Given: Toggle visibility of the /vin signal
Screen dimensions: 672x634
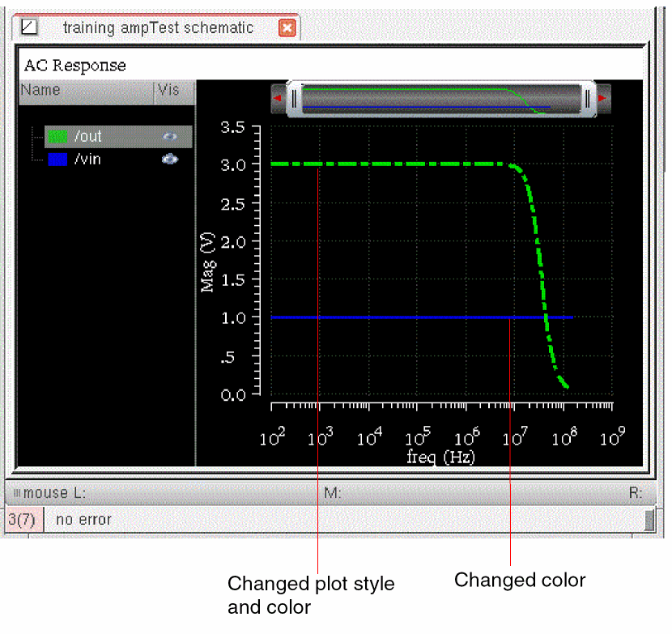Looking at the screenshot, I should (x=169, y=160).
